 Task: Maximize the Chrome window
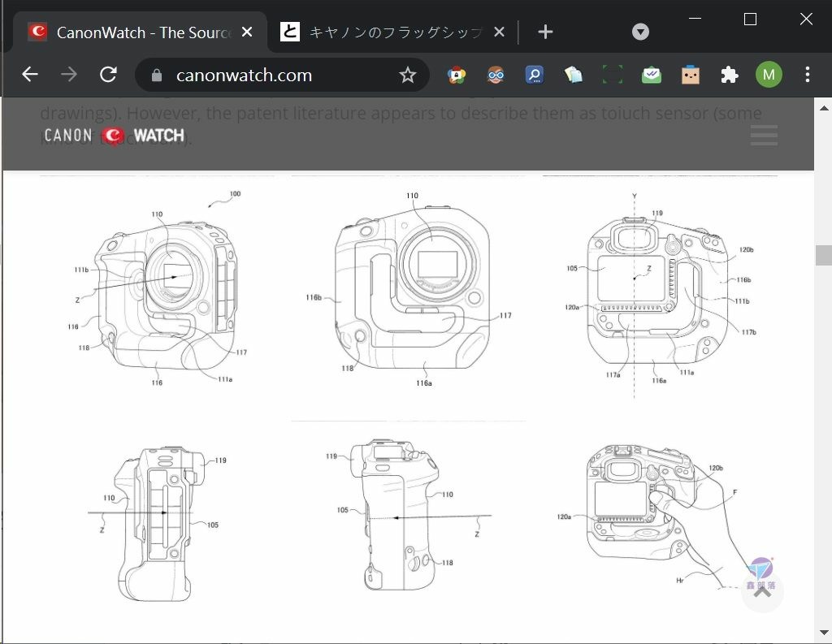[750, 19]
